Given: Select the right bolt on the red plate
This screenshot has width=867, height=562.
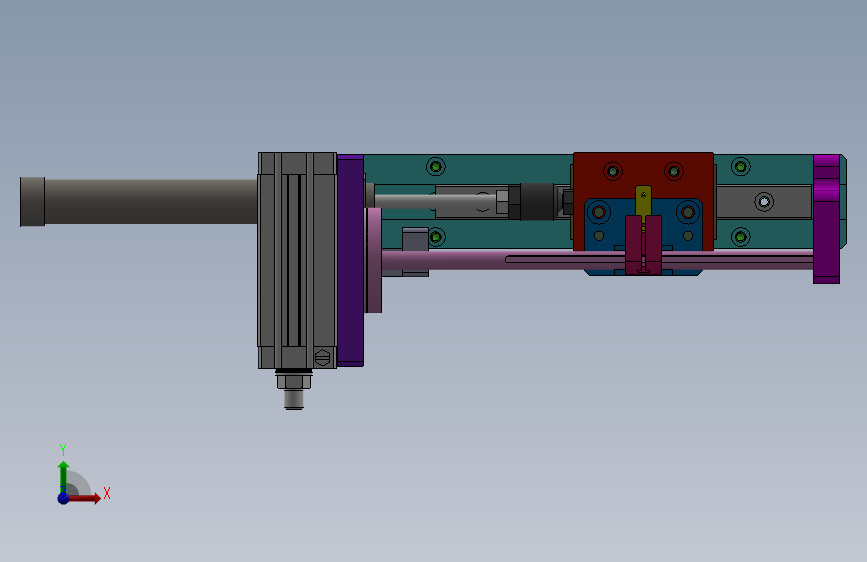Looking at the screenshot, I should [673, 171].
